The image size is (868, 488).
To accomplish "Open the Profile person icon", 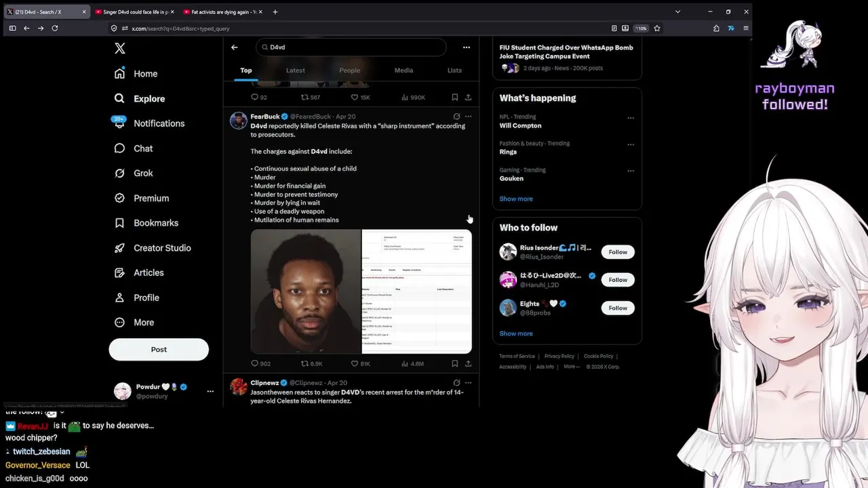I will click(119, 298).
